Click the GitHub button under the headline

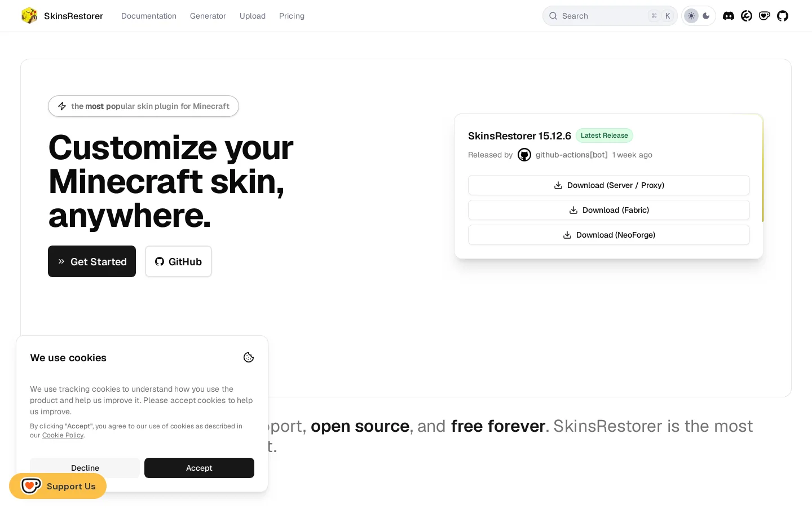178,261
